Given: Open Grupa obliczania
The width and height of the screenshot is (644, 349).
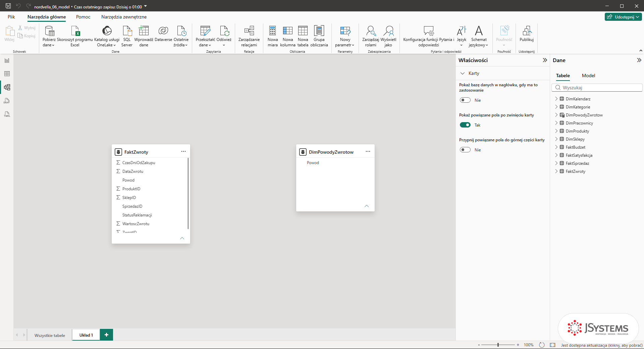Looking at the screenshot, I should click(x=319, y=36).
